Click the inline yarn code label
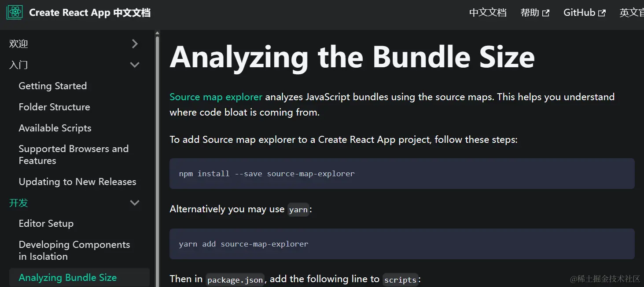The width and height of the screenshot is (644, 287). pos(298,210)
